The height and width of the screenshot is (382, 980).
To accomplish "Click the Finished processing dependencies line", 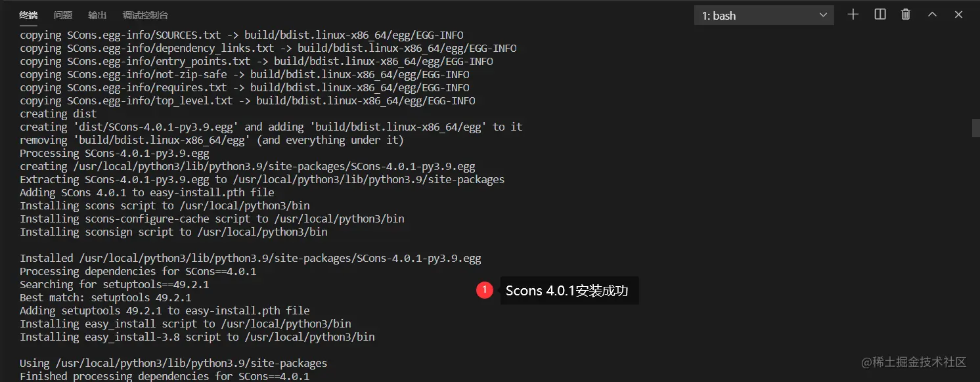I will click(x=164, y=376).
